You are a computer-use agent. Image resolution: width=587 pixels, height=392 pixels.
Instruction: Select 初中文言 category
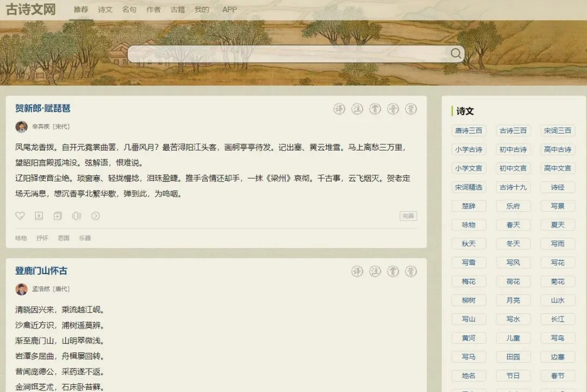pos(513,168)
